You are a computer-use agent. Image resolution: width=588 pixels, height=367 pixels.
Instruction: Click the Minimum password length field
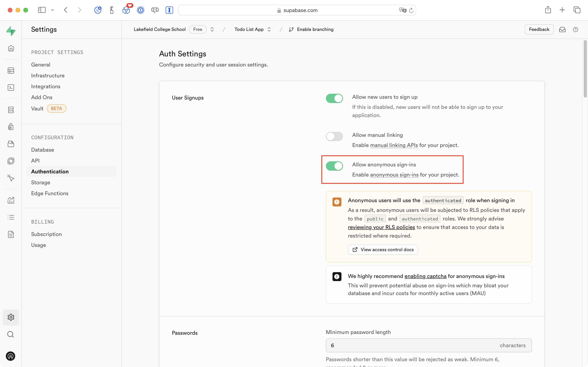click(x=413, y=345)
